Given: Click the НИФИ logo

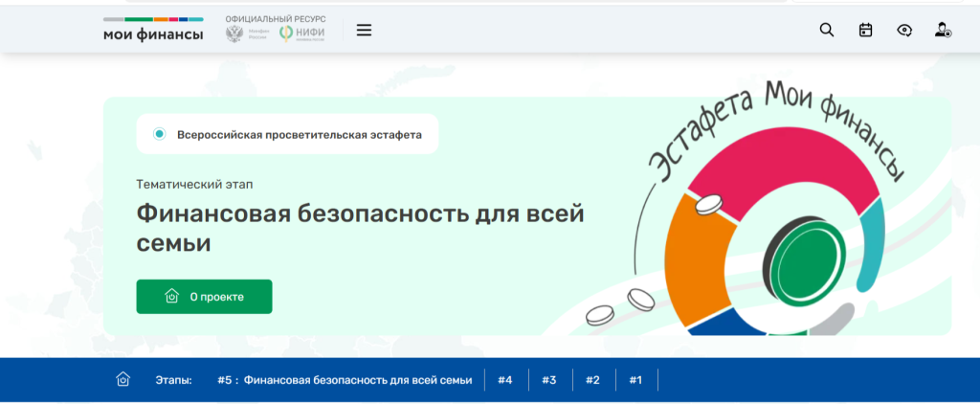Looking at the screenshot, I should pos(301,34).
